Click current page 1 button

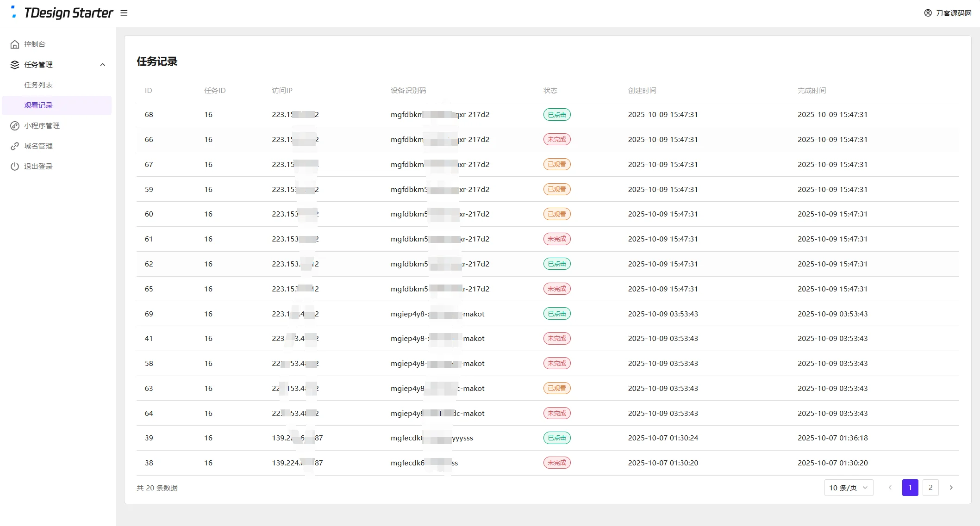coord(910,488)
